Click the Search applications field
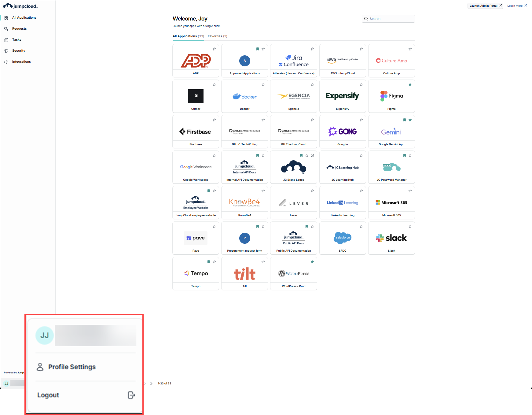This screenshot has height=415, width=532. [388, 19]
